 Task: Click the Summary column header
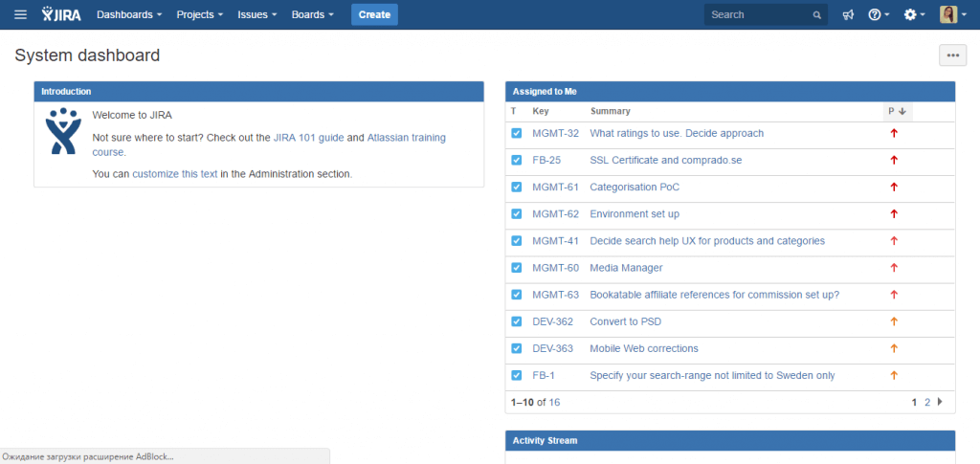click(610, 111)
